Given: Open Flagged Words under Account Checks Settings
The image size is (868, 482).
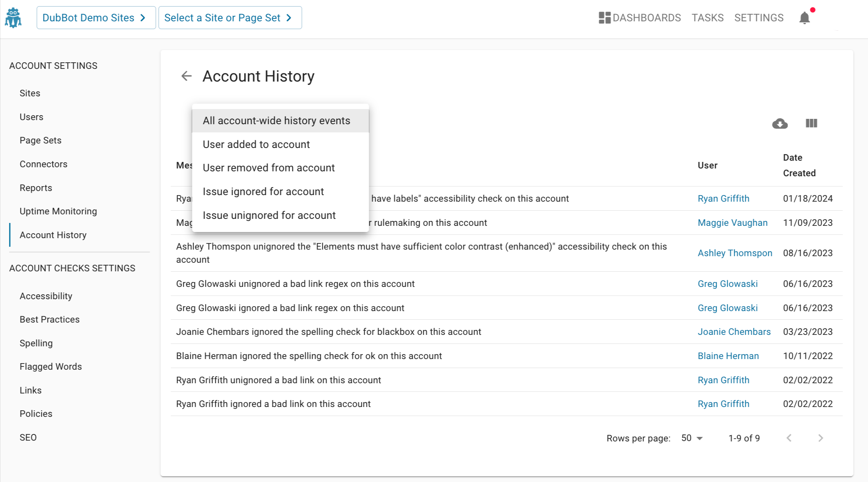Looking at the screenshot, I should 51,366.
